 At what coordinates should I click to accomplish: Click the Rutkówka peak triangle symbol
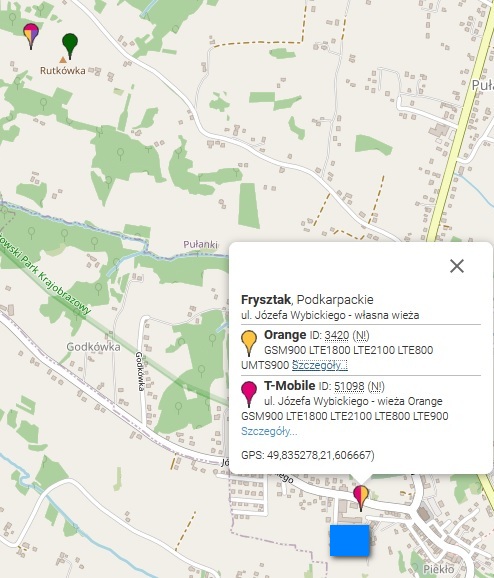[x=63, y=60]
